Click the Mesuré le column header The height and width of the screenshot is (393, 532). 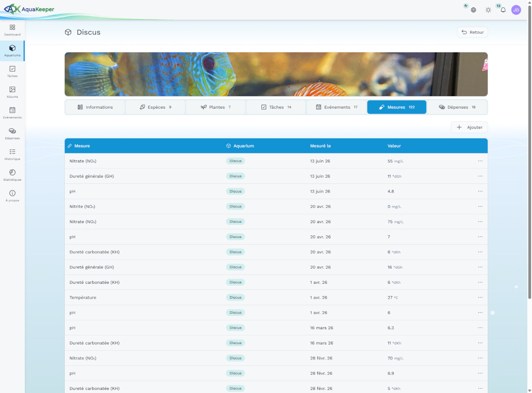point(320,146)
